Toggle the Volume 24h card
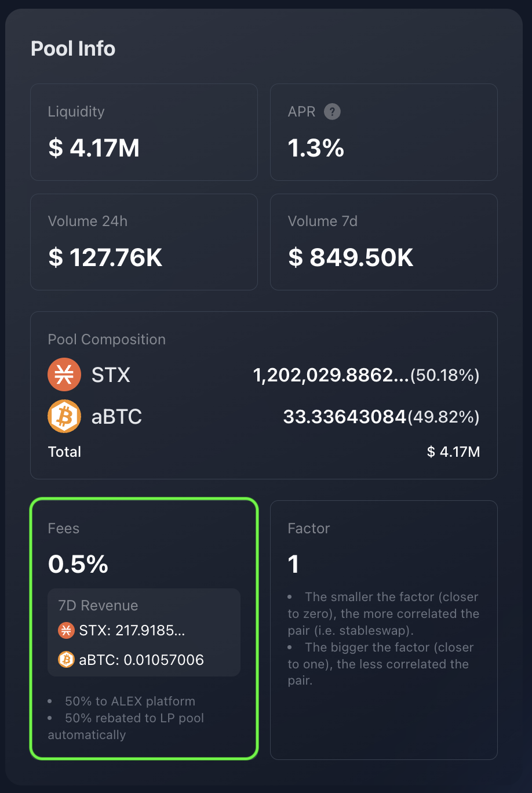This screenshot has height=793, width=532. (144, 242)
